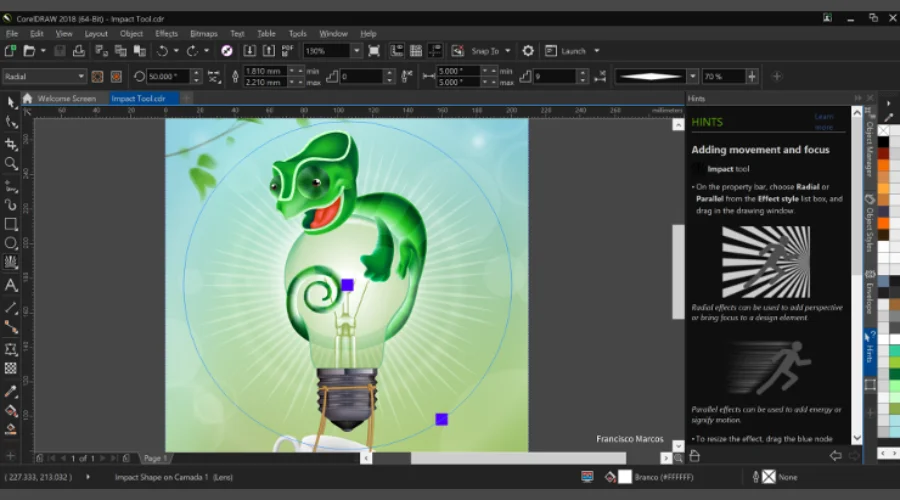Open the Bitmaps menu
This screenshot has width=900, height=500.
click(x=204, y=34)
